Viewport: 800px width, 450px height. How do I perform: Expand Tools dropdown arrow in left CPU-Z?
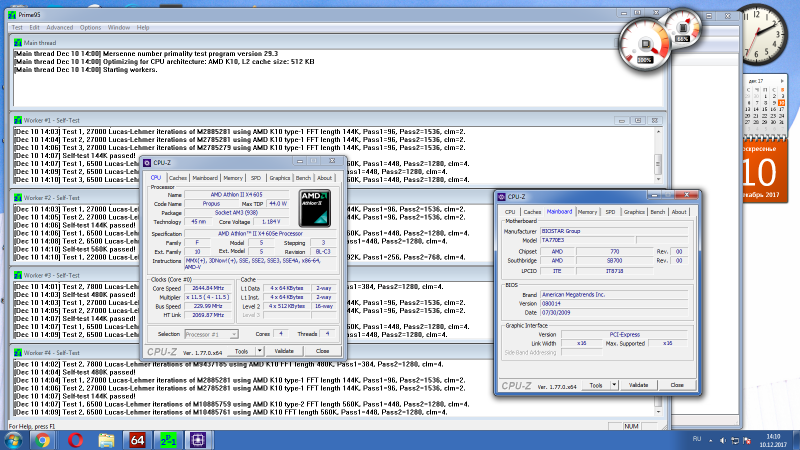click(260, 351)
